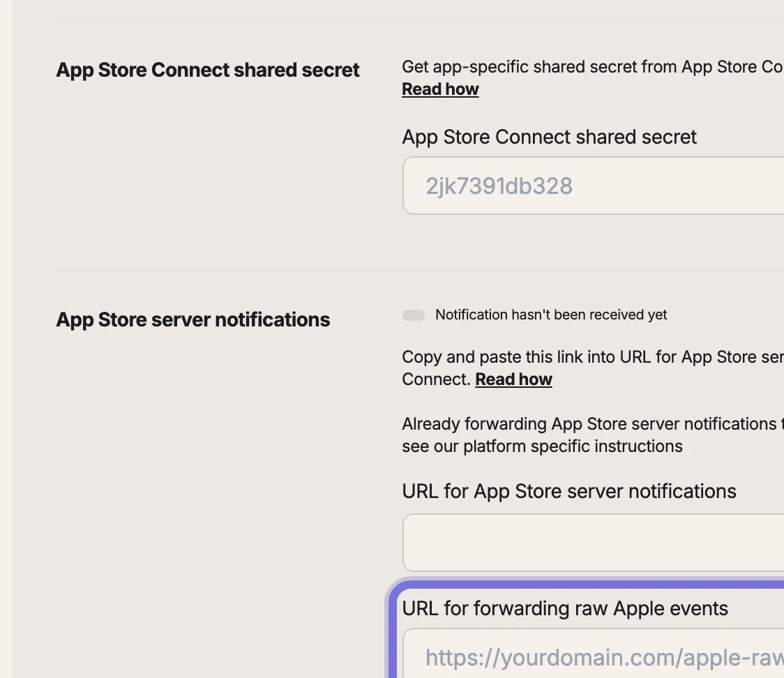The height and width of the screenshot is (678, 784).
Task: Click the 'App Store server notifications' section heading
Action: [193, 320]
